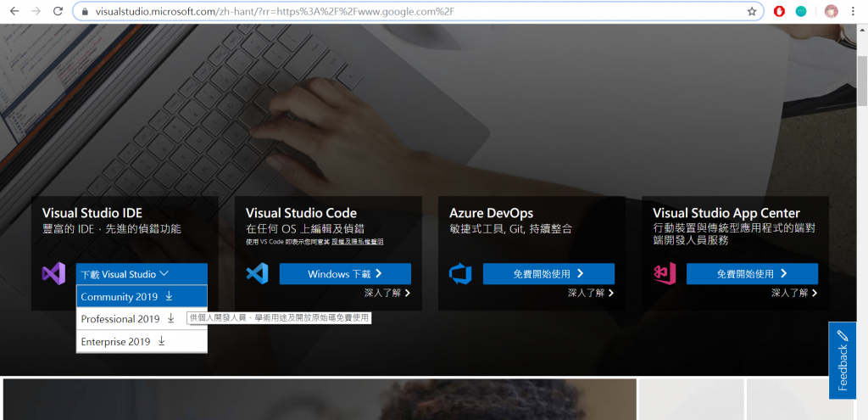Click the Visual Studio App Center heading
Viewport: 868px width, 420px height.
click(x=726, y=213)
